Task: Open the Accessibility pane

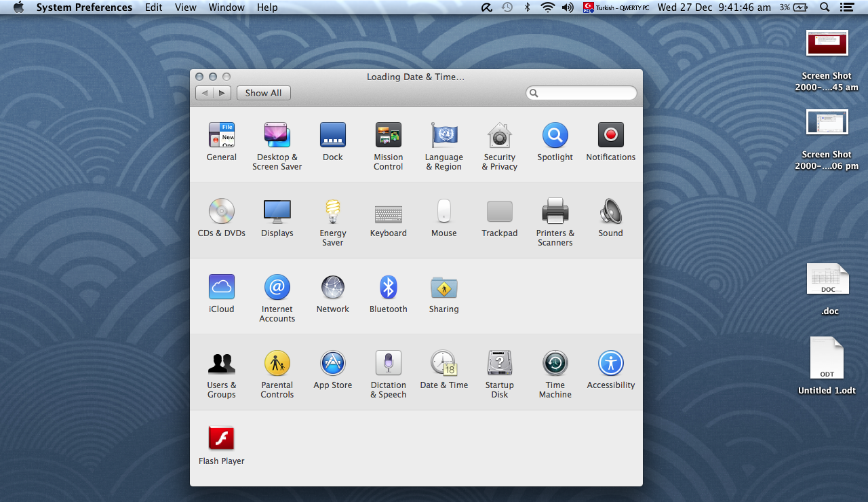Action: 610,364
